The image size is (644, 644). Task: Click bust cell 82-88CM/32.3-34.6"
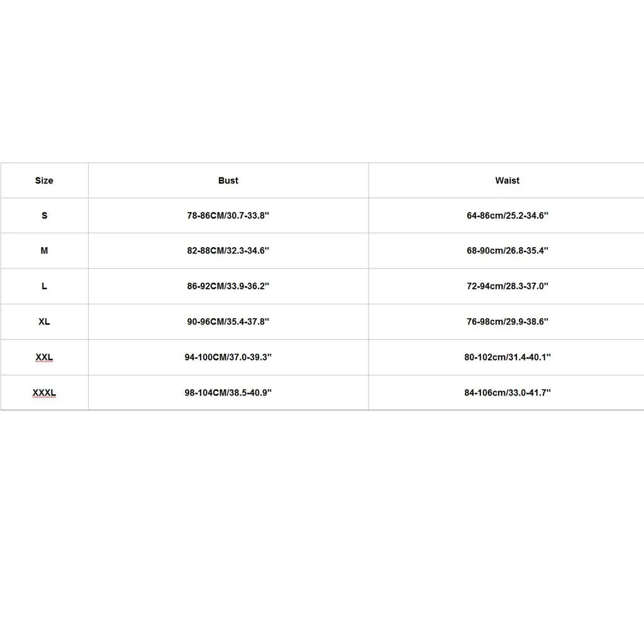click(228, 250)
